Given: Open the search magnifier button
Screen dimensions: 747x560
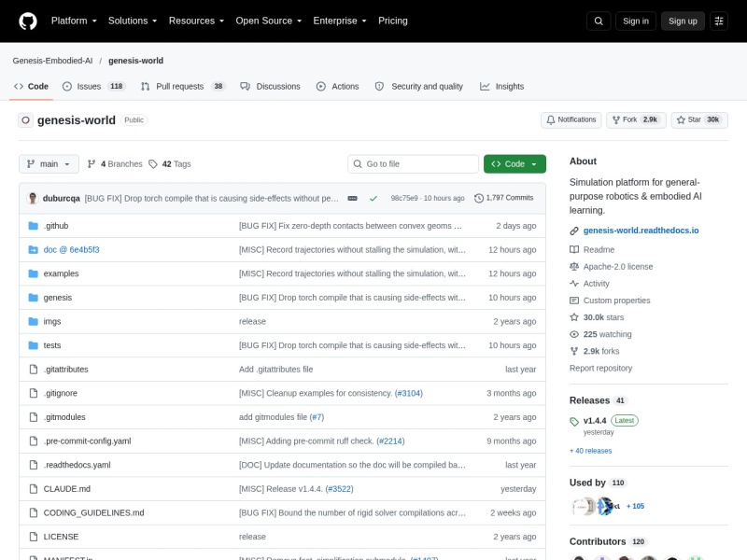Looking at the screenshot, I should click(x=599, y=21).
